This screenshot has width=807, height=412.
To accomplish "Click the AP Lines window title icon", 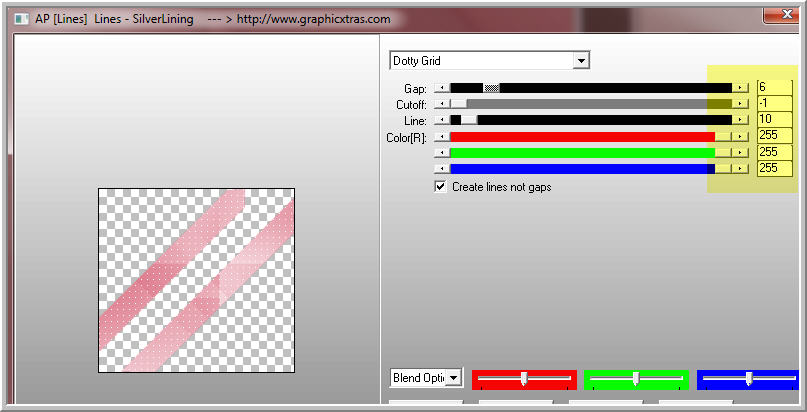I will point(21,20).
